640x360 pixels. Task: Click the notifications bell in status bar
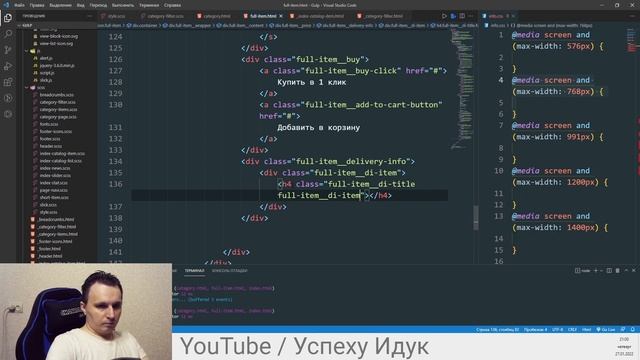pyautogui.click(x=633, y=329)
